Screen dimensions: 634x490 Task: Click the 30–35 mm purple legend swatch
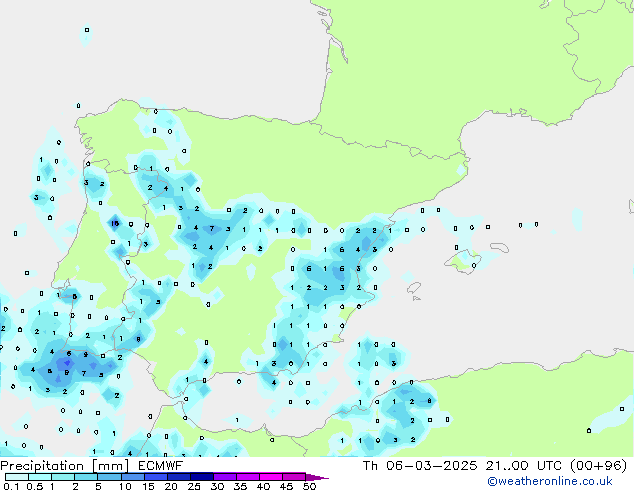[224, 477]
